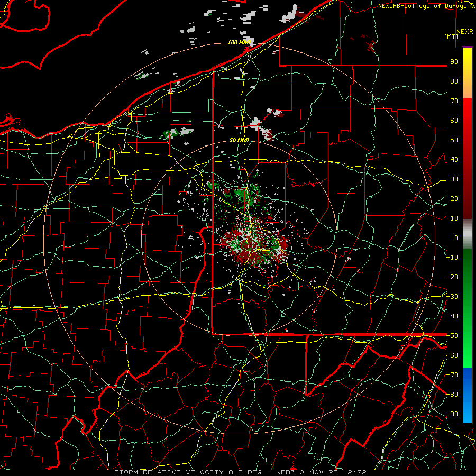Click the '-40' label on the velocity scale
This screenshot has width=476, height=476.
tap(452, 316)
